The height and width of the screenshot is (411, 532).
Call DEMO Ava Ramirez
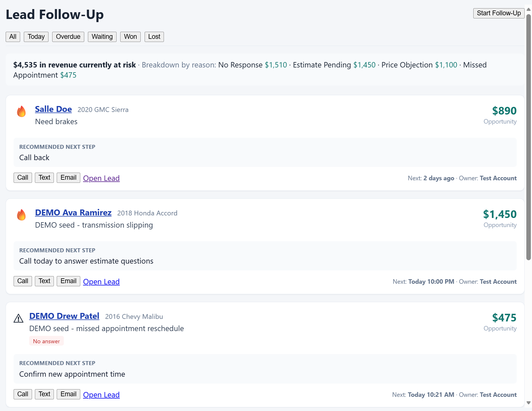pos(23,281)
